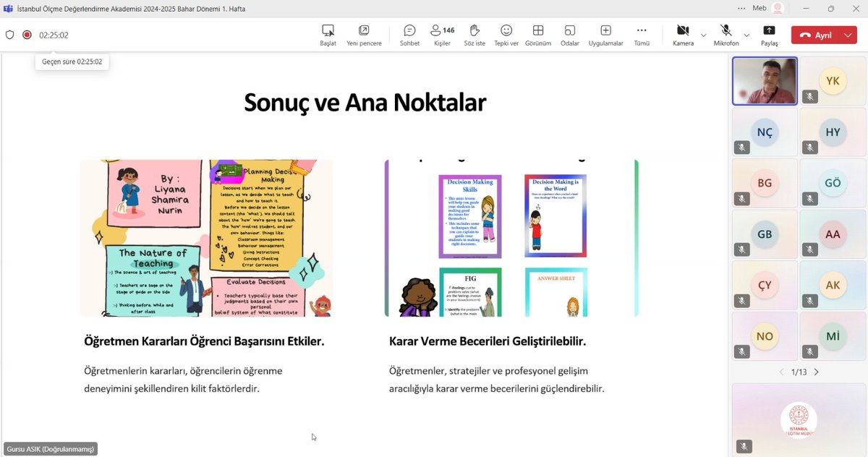This screenshot has height=457, width=868.
Task: Change layout with Görünüm
Action: [x=538, y=35]
